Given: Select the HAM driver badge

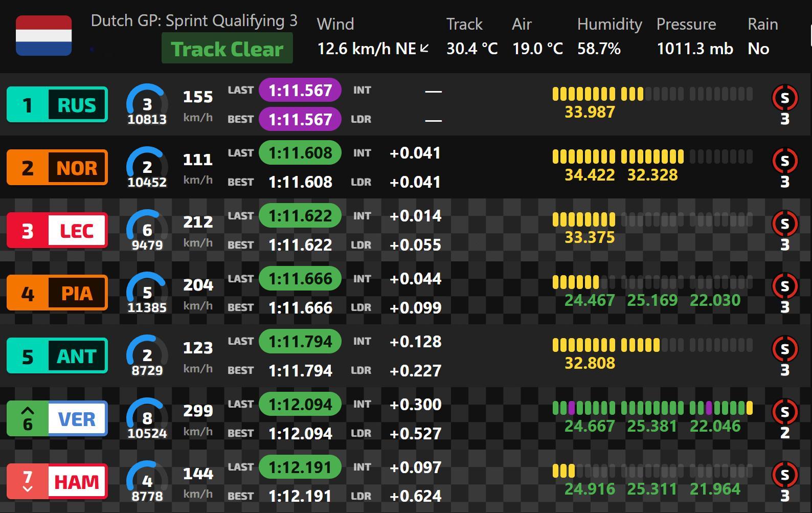Looking at the screenshot, I should click(x=57, y=481).
